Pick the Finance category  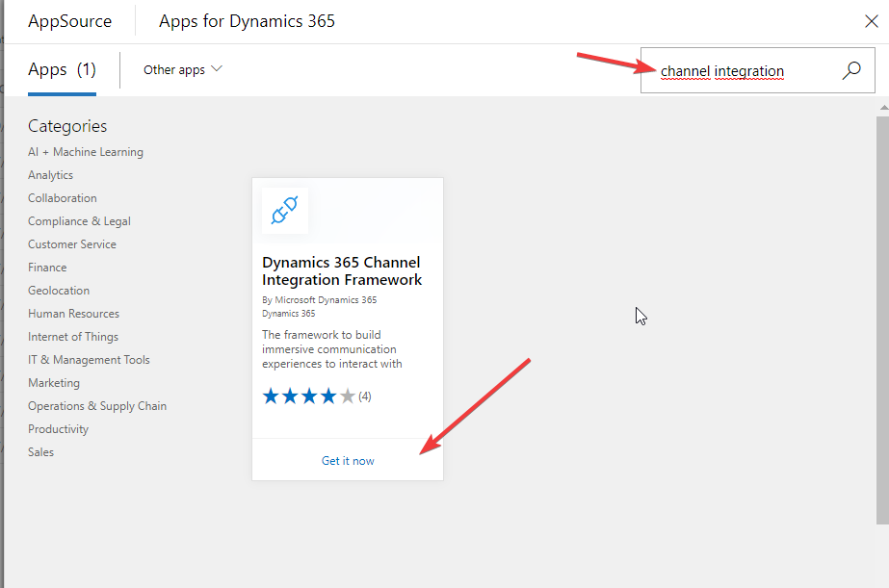[x=47, y=268]
